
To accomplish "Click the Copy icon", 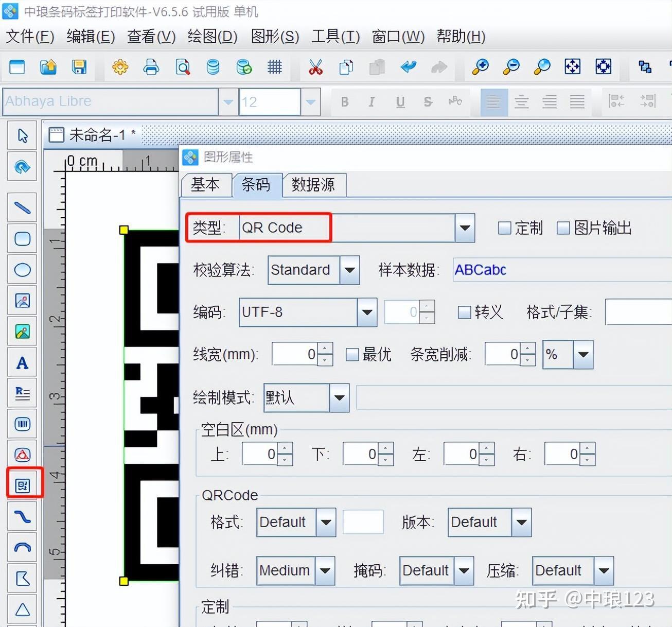I will [346, 67].
